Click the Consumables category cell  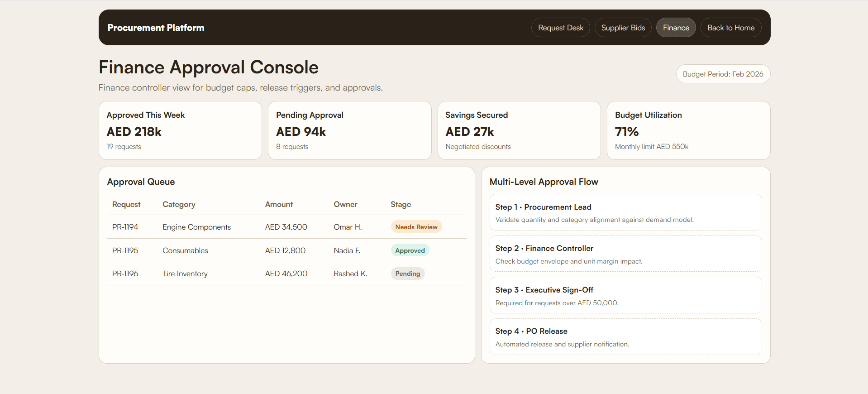pos(185,250)
